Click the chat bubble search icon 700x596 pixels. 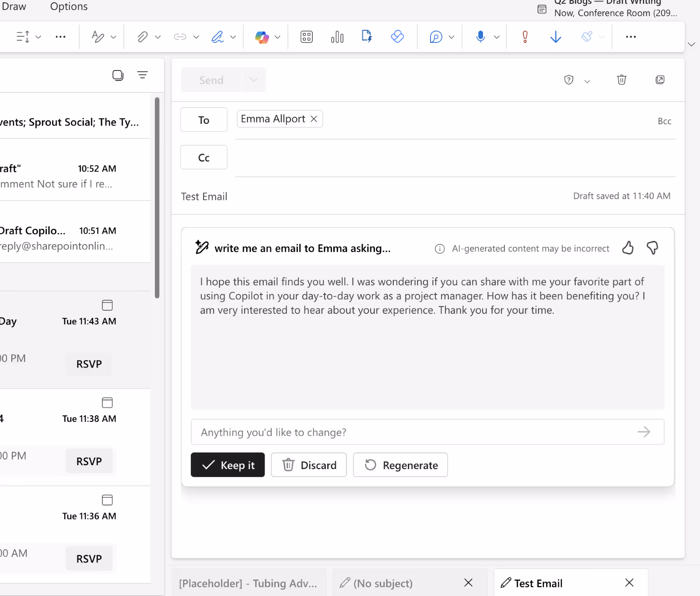(436, 37)
